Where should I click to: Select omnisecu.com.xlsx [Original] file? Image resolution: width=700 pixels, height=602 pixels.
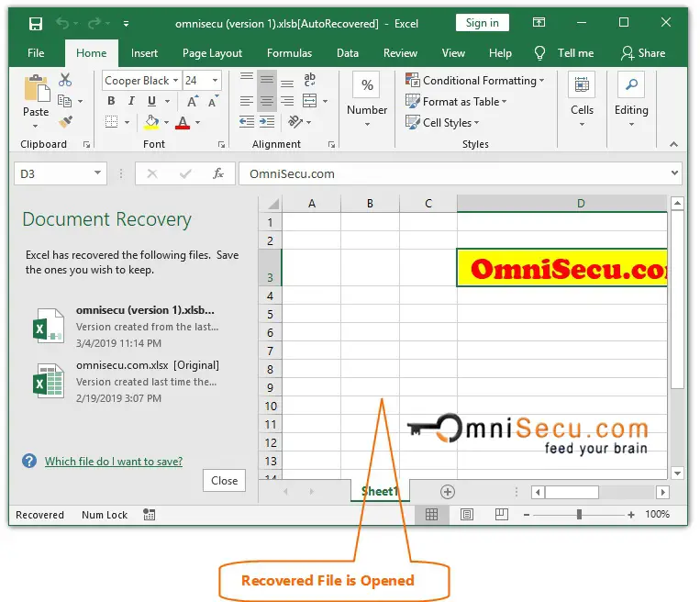128,382
